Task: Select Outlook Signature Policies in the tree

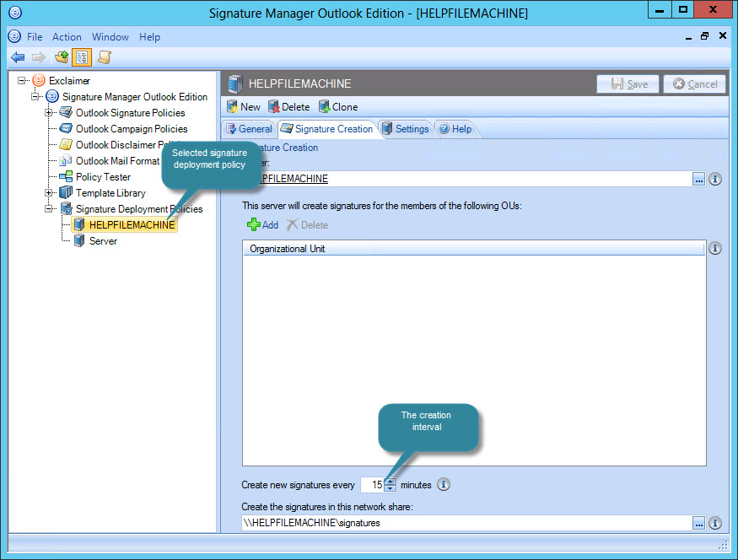Action: point(131,113)
